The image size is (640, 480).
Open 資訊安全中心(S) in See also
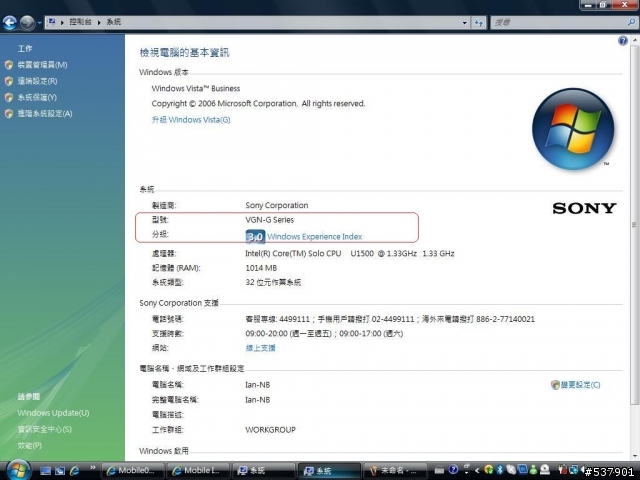(x=44, y=429)
